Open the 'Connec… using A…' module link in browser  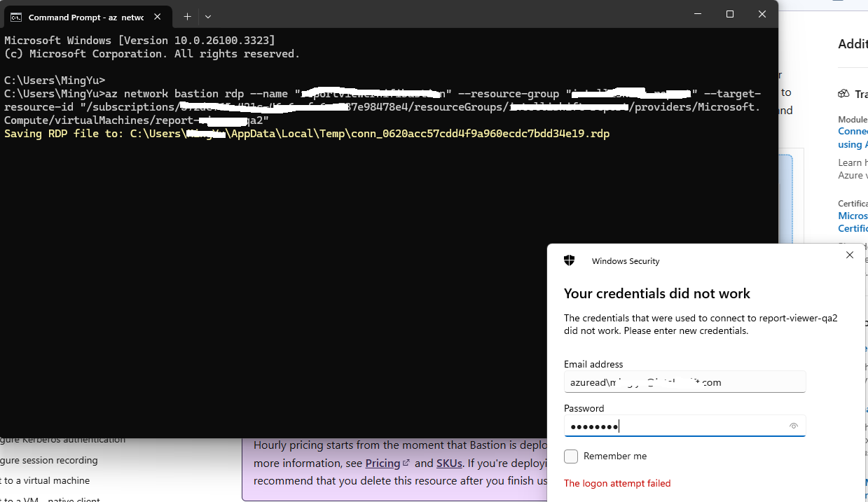click(x=853, y=138)
